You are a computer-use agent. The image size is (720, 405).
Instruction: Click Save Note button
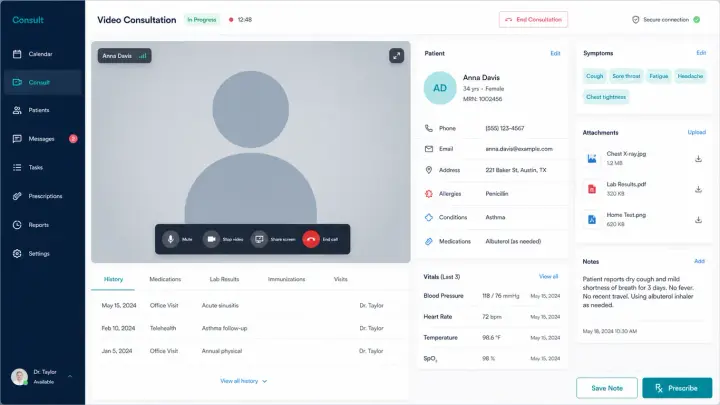(x=607, y=388)
